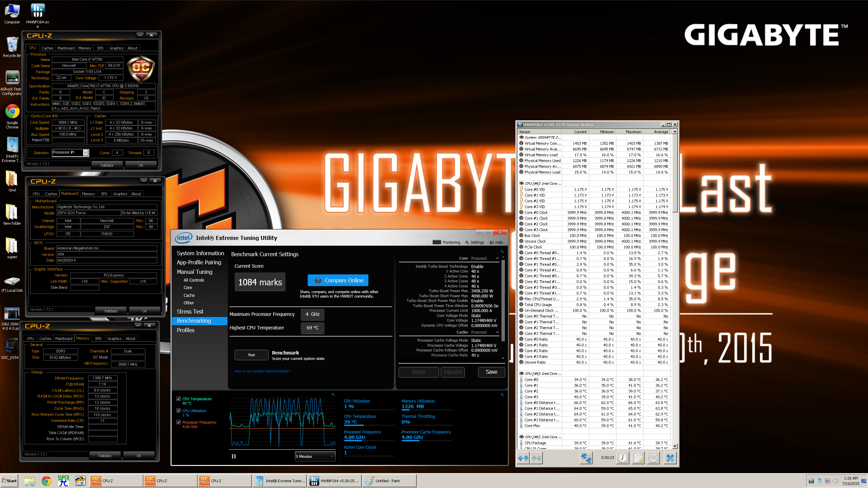Click the scroll-down arrow of the XTU settings list
The width and height of the screenshot is (868, 488).
point(503,358)
